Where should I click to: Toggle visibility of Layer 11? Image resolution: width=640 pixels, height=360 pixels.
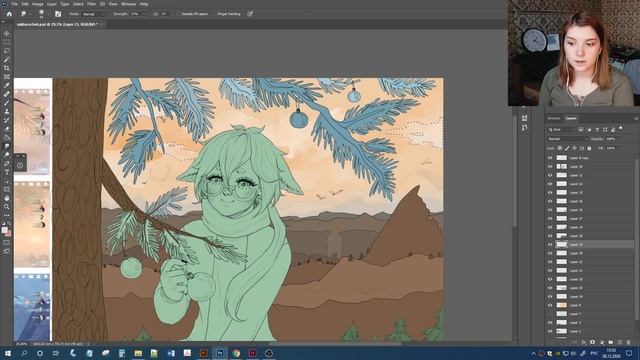(x=550, y=175)
